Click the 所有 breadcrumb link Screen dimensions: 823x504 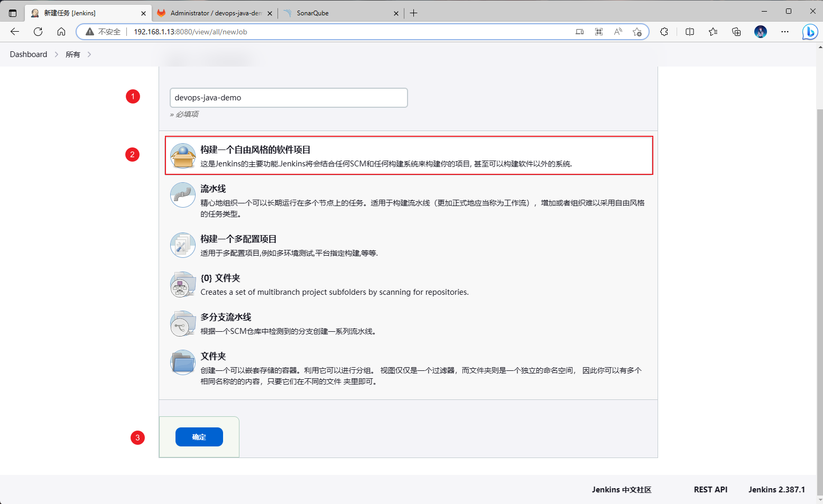pyautogui.click(x=73, y=54)
